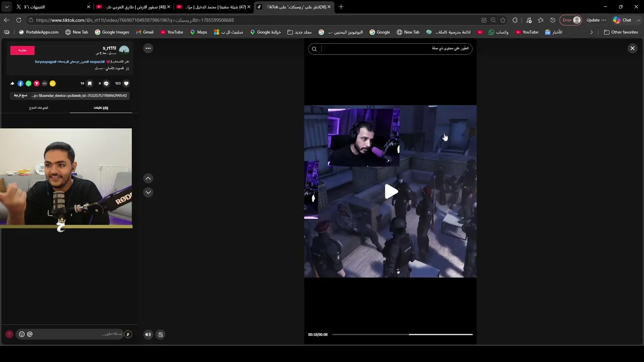644x362 pixels.
Task: Switch to the first YouTube (48) browser tab
Action: tap(133, 7)
